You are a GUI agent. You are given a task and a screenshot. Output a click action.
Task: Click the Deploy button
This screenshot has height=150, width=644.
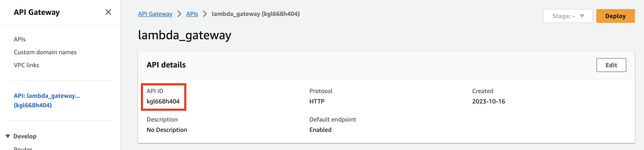point(615,16)
